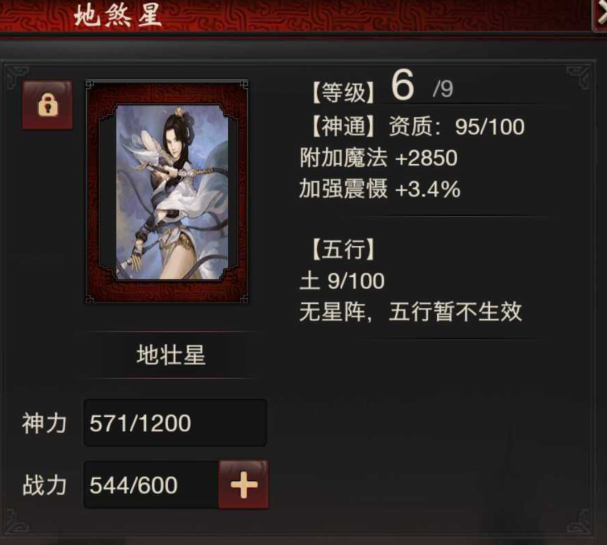
Task: Select the 地壮星 name label
Action: point(171,355)
